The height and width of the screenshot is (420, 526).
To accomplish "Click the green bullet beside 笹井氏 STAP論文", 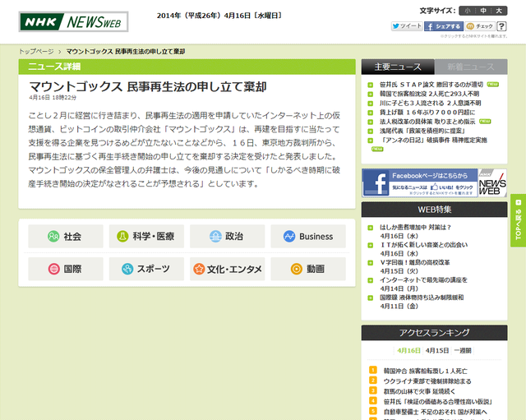I will [x=371, y=85].
